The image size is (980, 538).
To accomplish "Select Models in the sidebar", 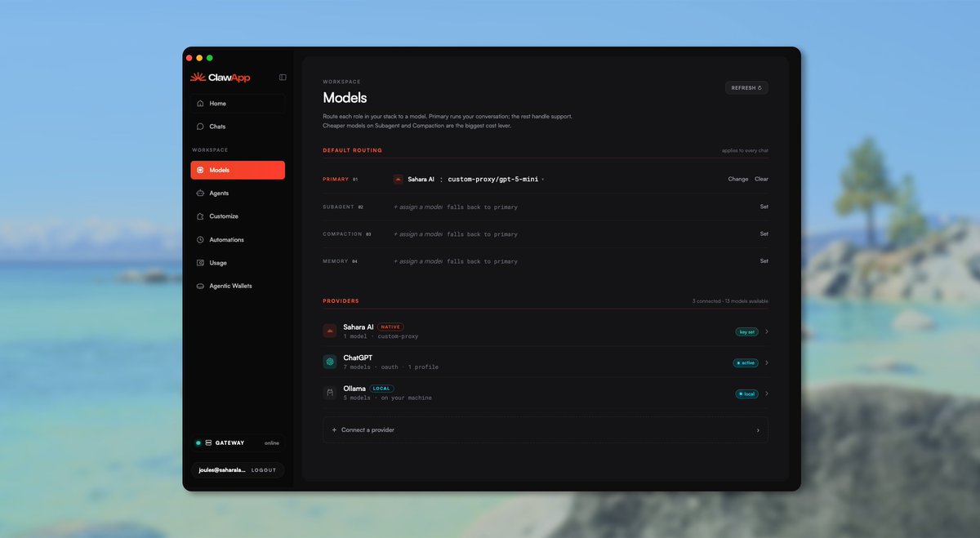I will [x=238, y=170].
